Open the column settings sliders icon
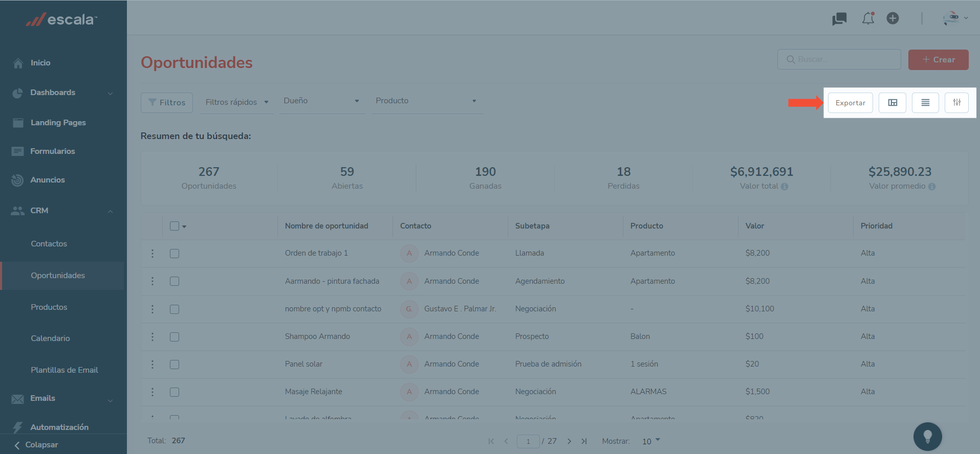 [956, 103]
